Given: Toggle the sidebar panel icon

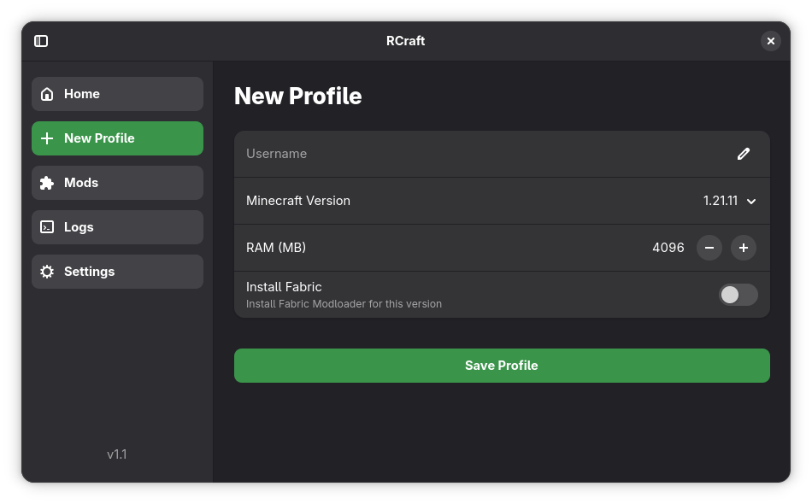Looking at the screenshot, I should tap(41, 41).
